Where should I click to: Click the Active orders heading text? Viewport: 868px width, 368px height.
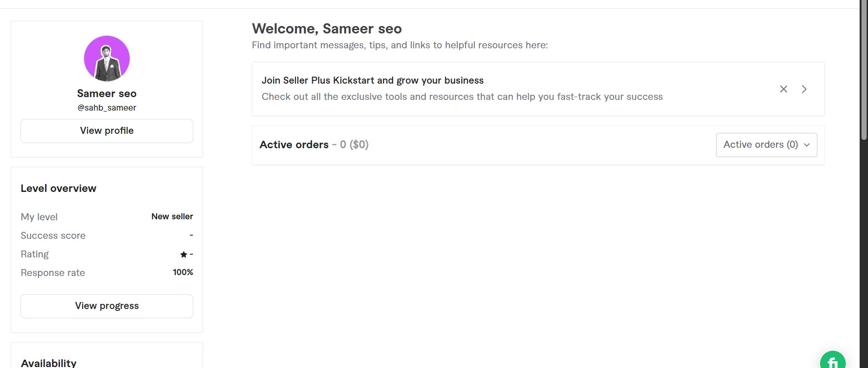click(x=294, y=145)
